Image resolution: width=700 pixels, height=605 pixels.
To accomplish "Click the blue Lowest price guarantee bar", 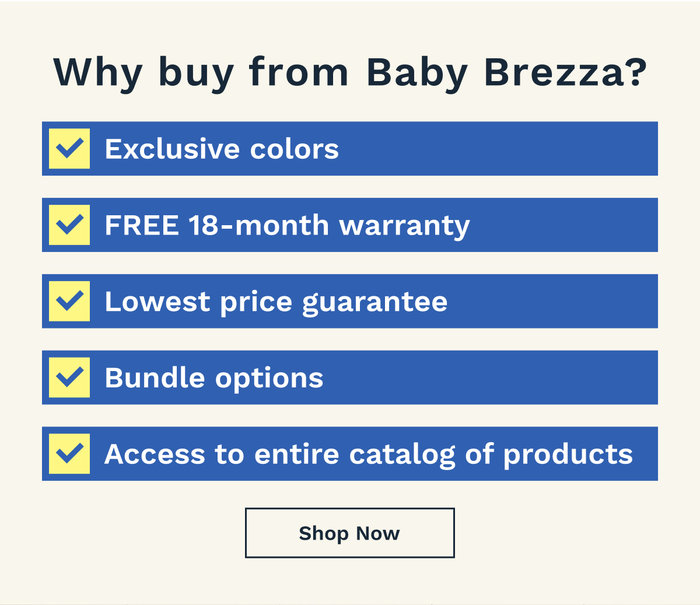I will tap(548, 302).
